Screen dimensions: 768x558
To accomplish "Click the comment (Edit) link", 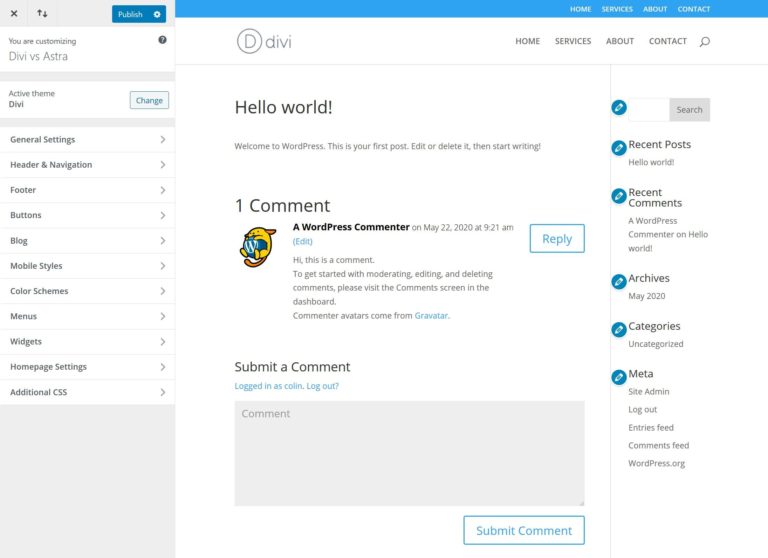I will point(302,241).
